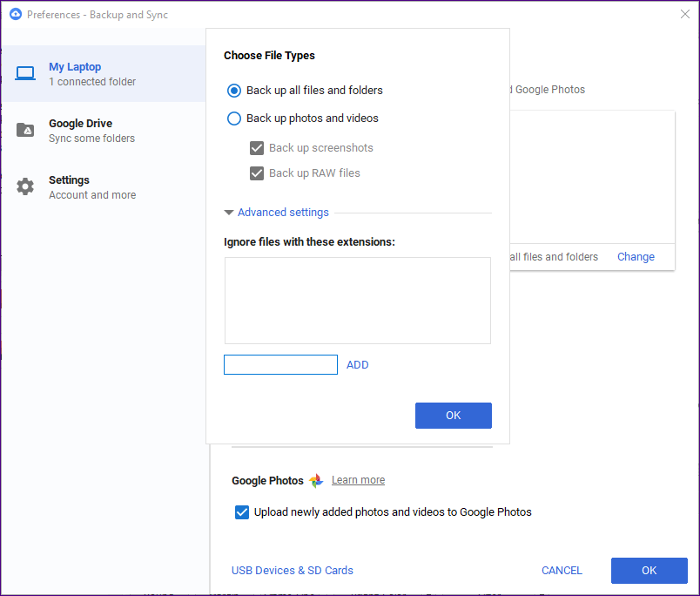Collapse the Advanced settings triangle
This screenshot has height=596, width=700.
[x=229, y=213]
